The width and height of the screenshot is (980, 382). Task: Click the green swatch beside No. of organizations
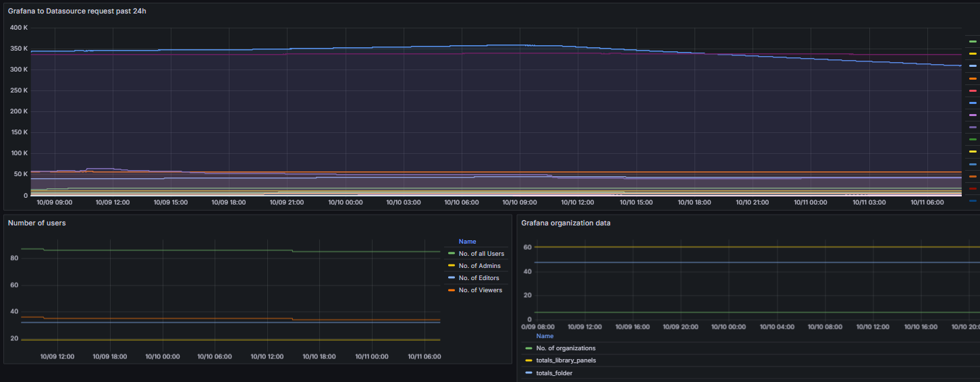529,348
